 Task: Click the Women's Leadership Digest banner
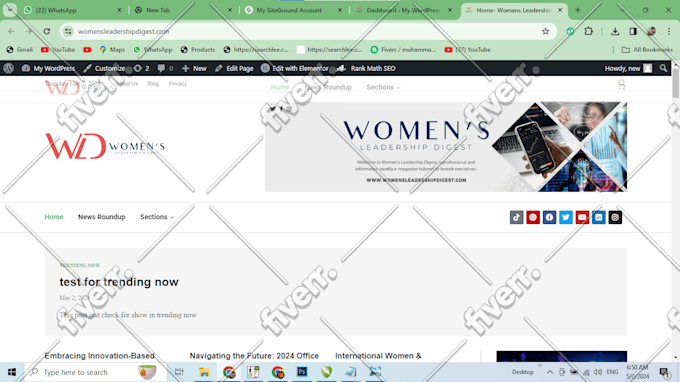[x=446, y=147]
